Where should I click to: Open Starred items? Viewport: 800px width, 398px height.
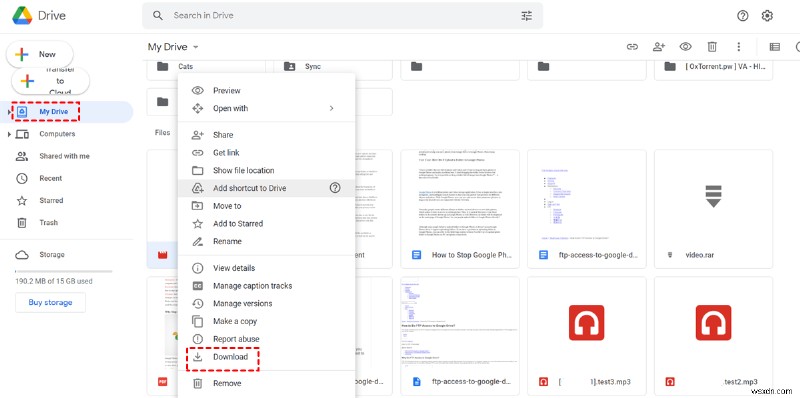[x=51, y=201]
